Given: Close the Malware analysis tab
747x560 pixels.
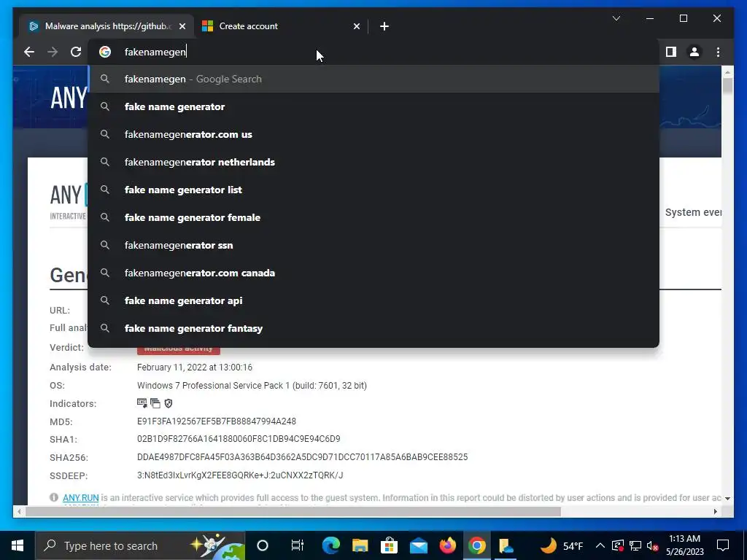Looking at the screenshot, I should pos(182,26).
